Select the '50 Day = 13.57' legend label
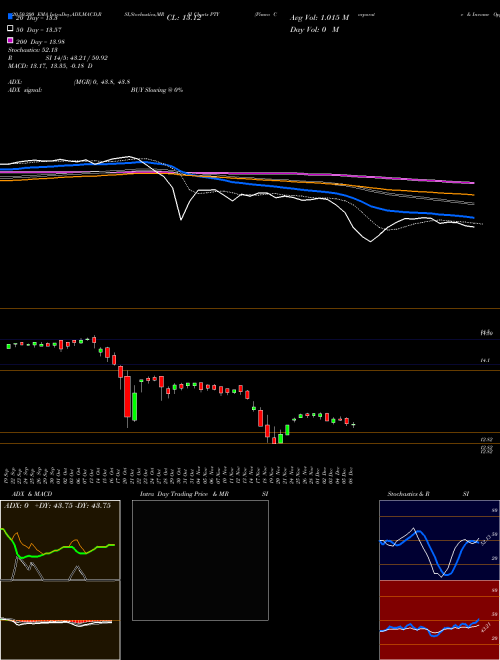Viewport: 500px width, 660px height. coord(38,30)
